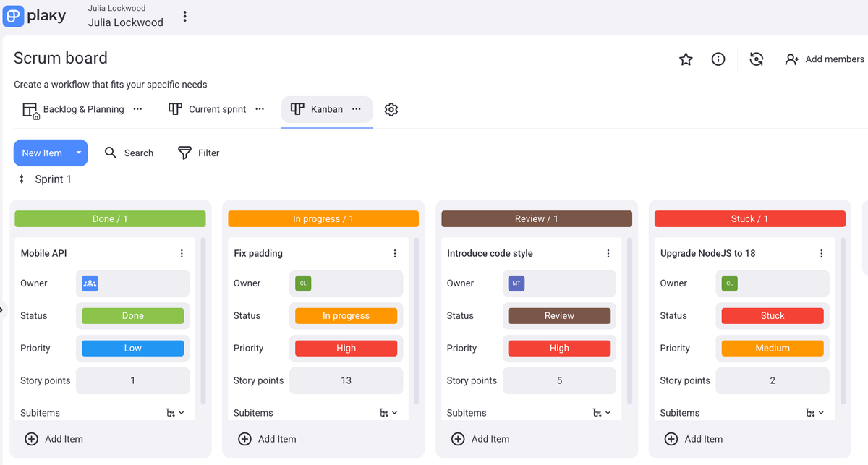The height and width of the screenshot is (465, 868).
Task: Click the Stuck status label on Upgrade NodeJS
Action: point(772,315)
